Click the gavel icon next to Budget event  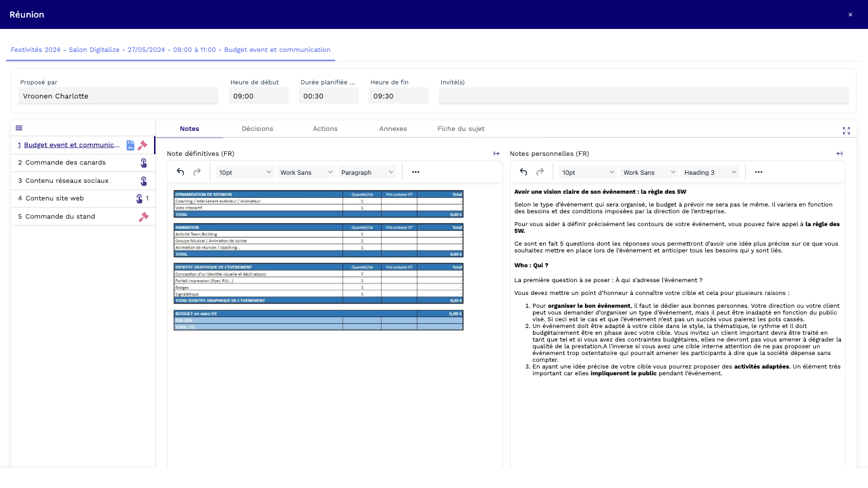(143, 144)
